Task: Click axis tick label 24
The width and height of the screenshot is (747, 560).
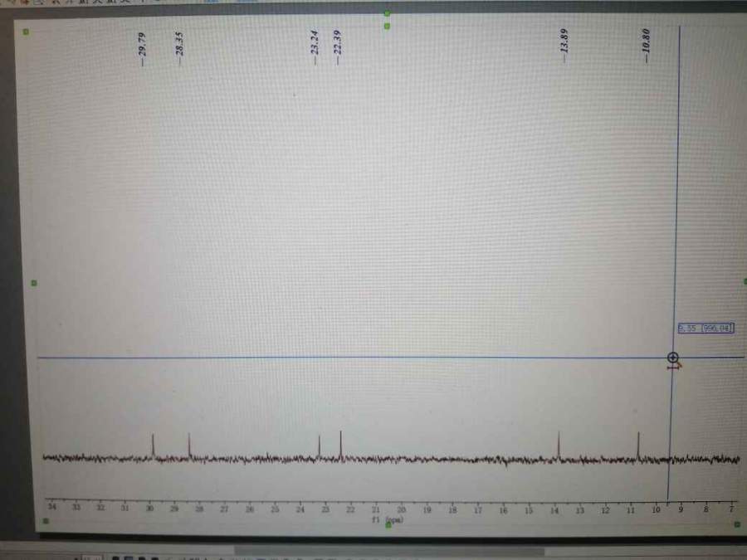Action: coord(300,509)
